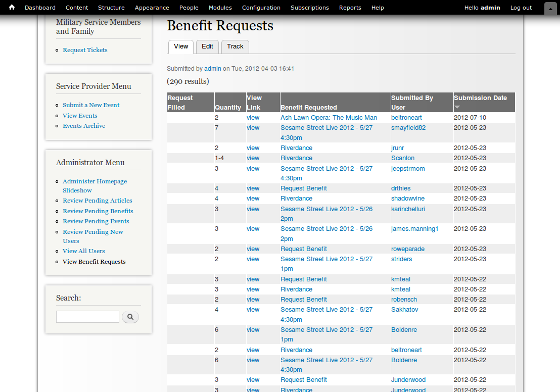The height and width of the screenshot is (392, 560).
Task: Switch to the Track tab
Action: 235,46
